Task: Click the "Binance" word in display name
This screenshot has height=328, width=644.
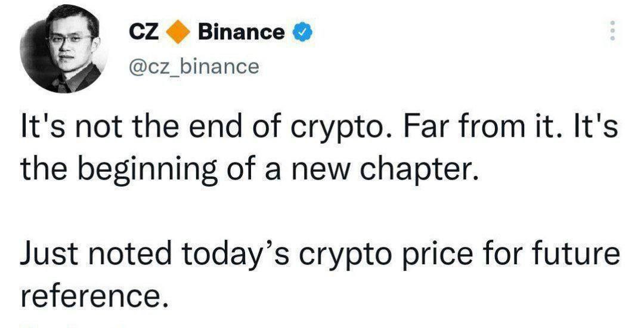Action: pos(241,32)
